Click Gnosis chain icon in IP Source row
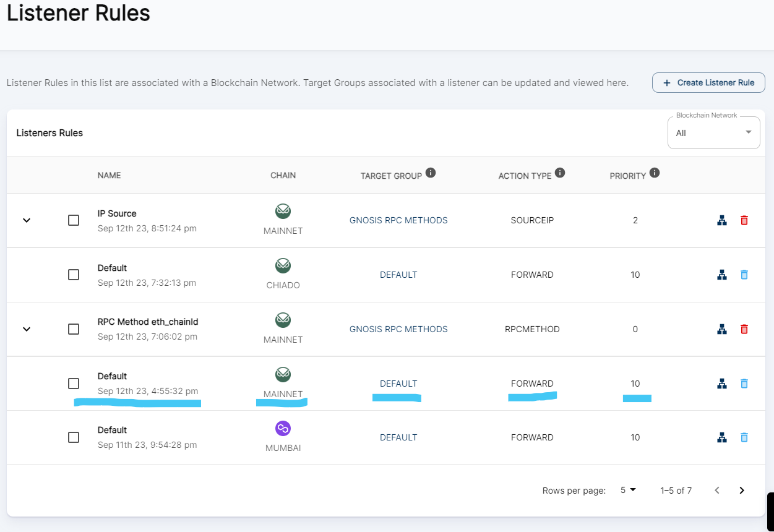Screen dimensions: 774x532 (283, 212)
